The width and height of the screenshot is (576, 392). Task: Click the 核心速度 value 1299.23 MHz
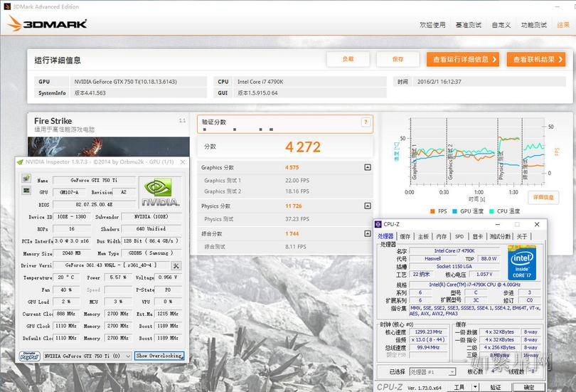(x=428, y=332)
